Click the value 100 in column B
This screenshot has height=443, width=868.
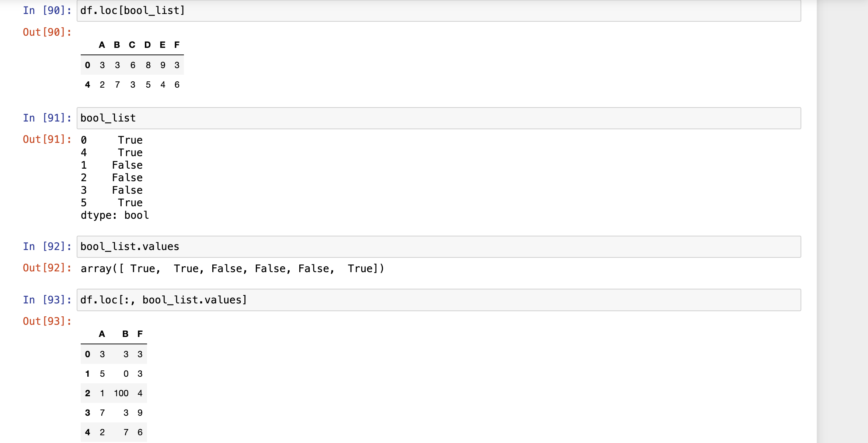click(x=121, y=393)
